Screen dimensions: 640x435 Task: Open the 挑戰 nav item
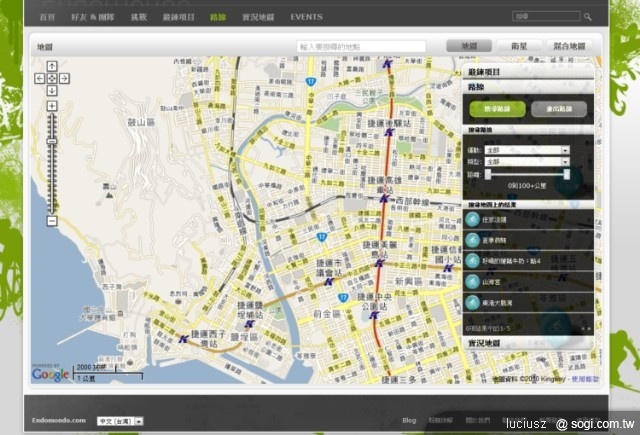point(139,17)
